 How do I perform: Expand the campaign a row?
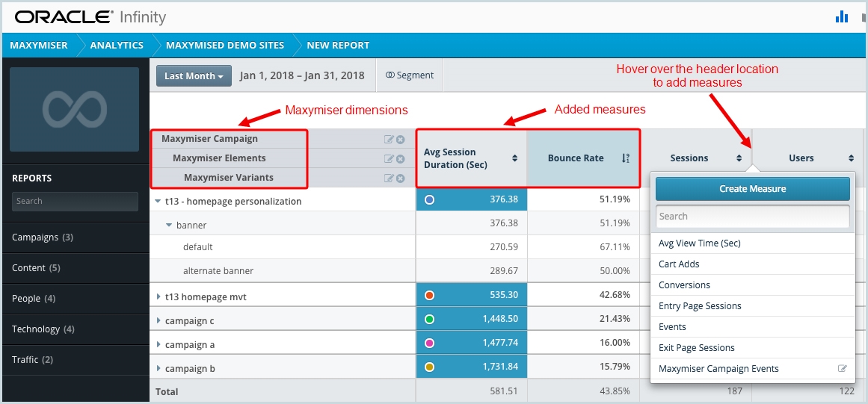(x=158, y=344)
